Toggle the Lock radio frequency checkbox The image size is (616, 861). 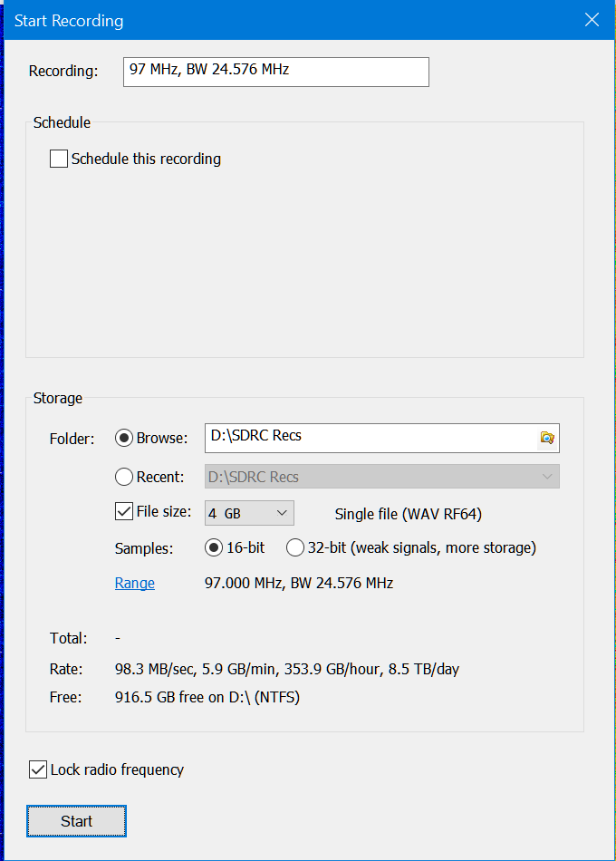pyautogui.click(x=38, y=770)
